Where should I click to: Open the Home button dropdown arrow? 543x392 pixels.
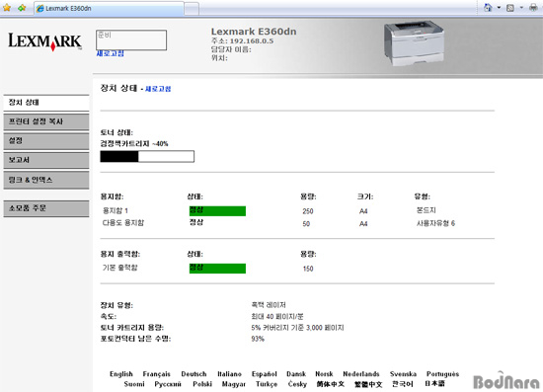point(499,8)
